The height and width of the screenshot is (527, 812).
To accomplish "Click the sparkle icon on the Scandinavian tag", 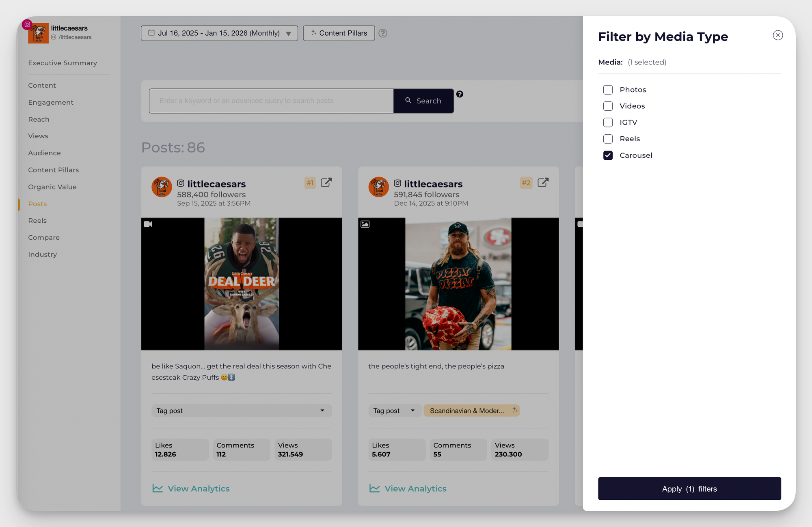I will (x=514, y=411).
